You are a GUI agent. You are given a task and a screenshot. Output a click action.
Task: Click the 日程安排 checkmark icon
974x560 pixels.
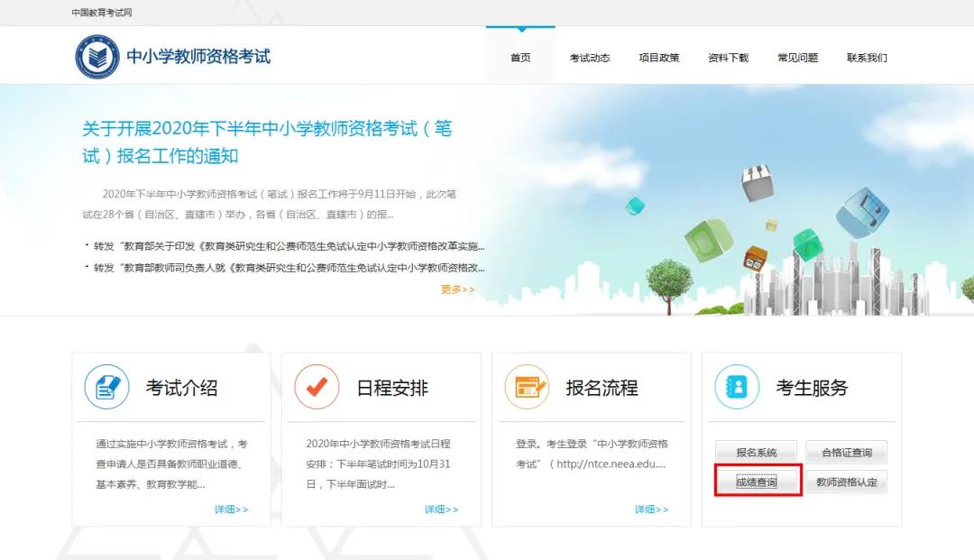click(317, 388)
